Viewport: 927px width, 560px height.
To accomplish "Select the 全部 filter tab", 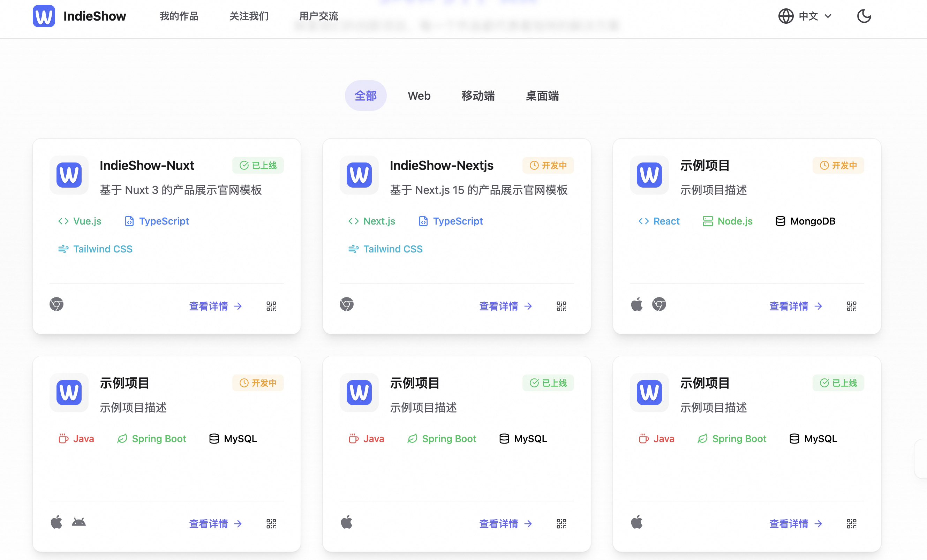I will [365, 96].
